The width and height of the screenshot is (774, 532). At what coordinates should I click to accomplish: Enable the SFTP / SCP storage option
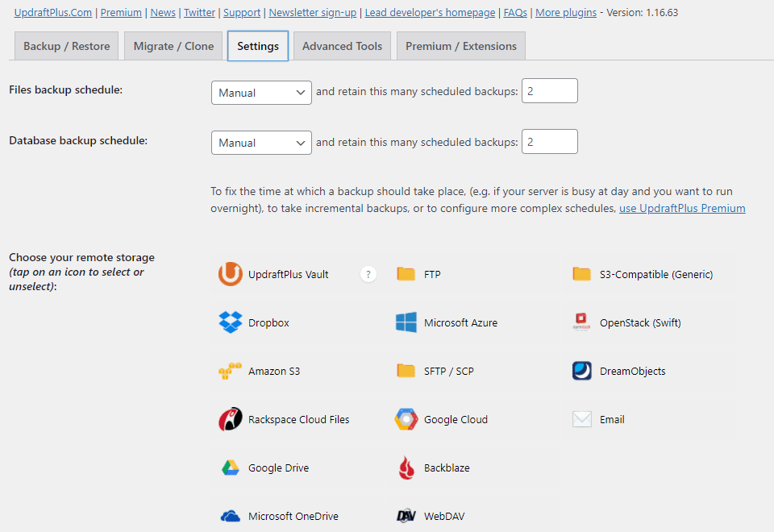tap(406, 371)
